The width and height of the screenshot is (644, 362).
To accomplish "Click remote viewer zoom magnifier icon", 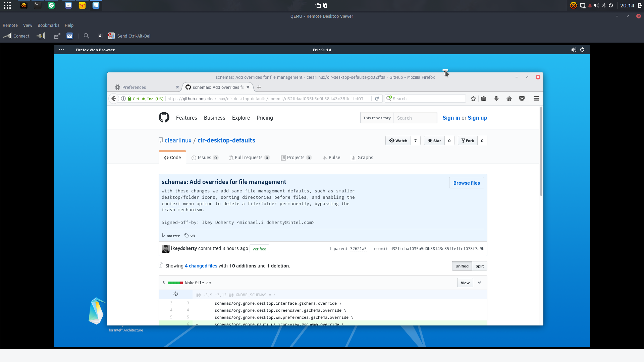I will 87,36.
